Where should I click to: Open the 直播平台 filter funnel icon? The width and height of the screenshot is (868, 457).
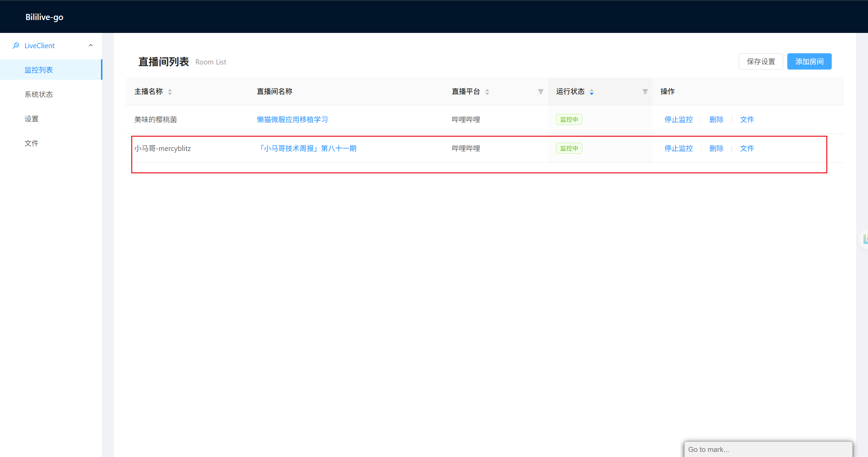pos(541,92)
